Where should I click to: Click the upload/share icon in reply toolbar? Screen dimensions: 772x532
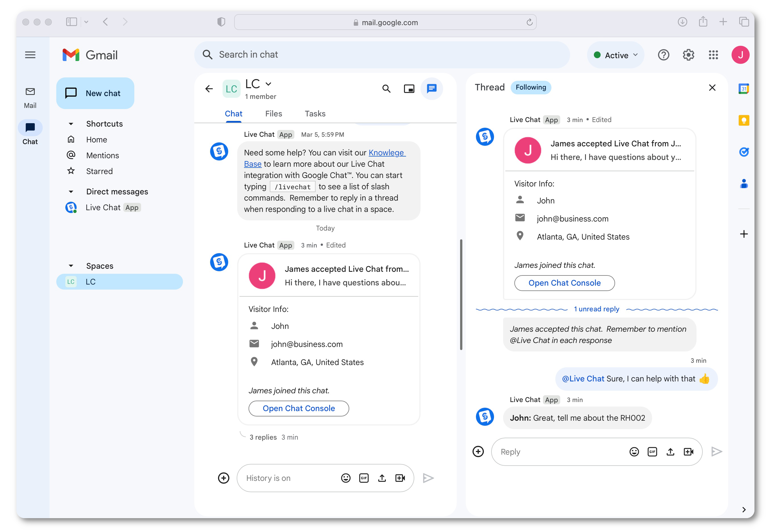point(670,451)
